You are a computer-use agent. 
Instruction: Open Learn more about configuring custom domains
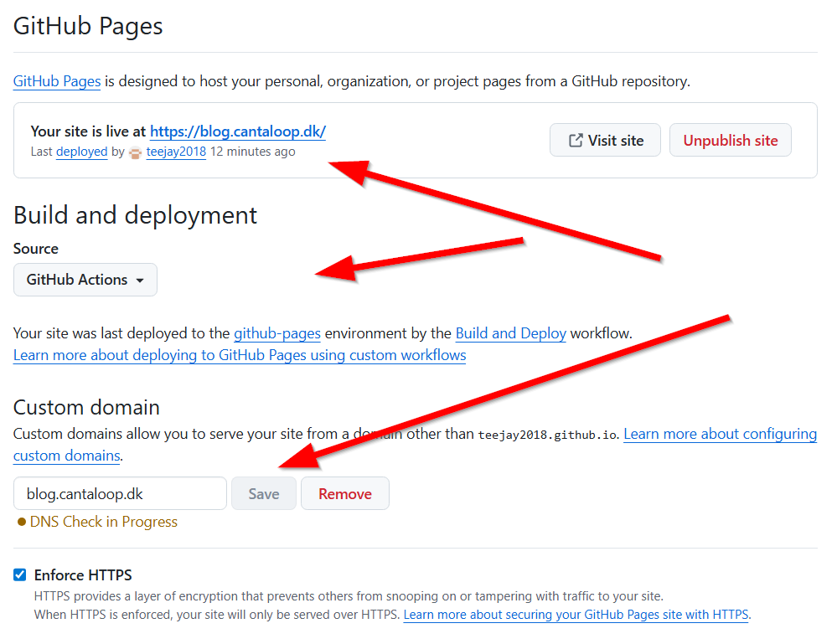tap(720, 434)
